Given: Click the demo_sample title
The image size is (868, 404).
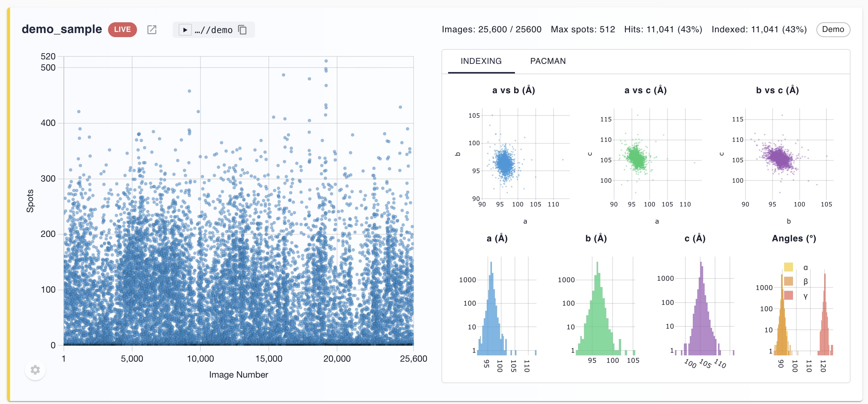Looking at the screenshot, I should click(x=62, y=29).
